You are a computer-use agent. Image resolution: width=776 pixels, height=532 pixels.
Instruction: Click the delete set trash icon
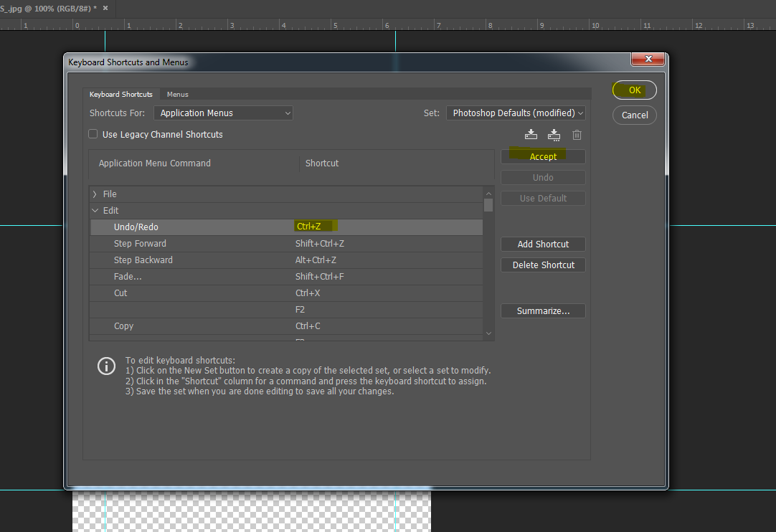pos(577,135)
